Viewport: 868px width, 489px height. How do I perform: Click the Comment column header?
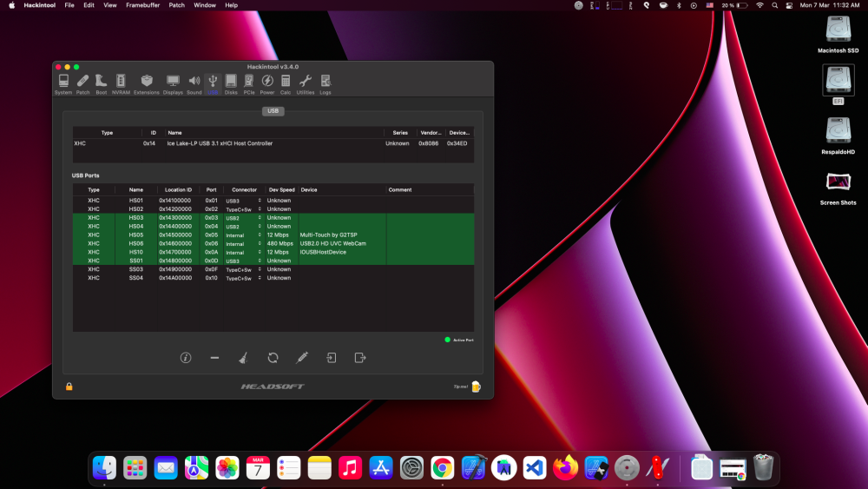pyautogui.click(x=430, y=189)
